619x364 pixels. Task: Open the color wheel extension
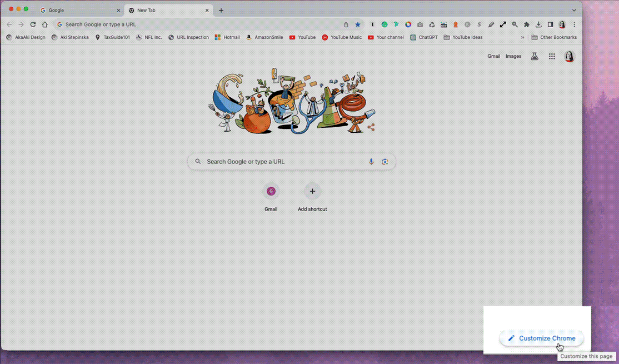[408, 24]
